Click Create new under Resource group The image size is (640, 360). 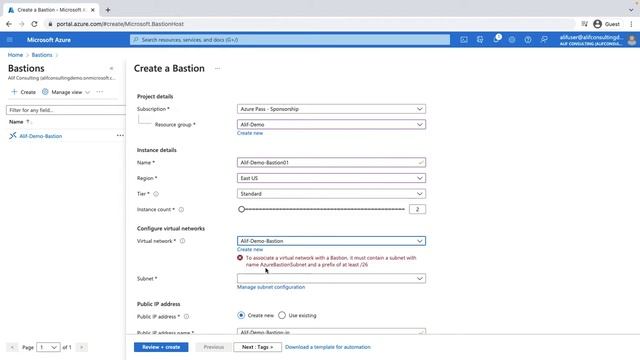(x=250, y=133)
